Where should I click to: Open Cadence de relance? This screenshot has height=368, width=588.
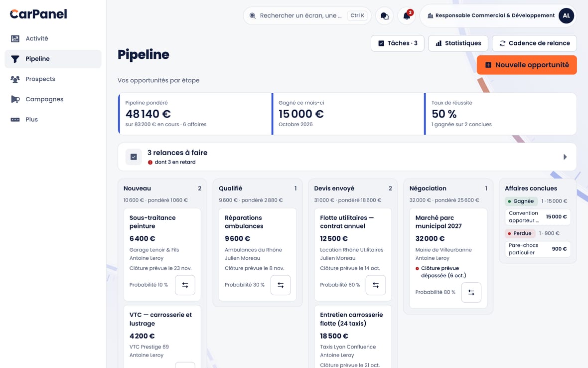534,43
